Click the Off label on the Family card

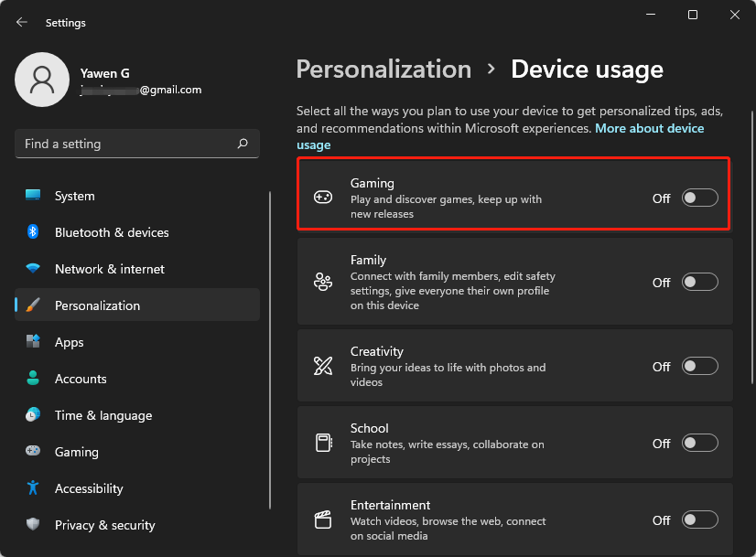pyautogui.click(x=661, y=283)
